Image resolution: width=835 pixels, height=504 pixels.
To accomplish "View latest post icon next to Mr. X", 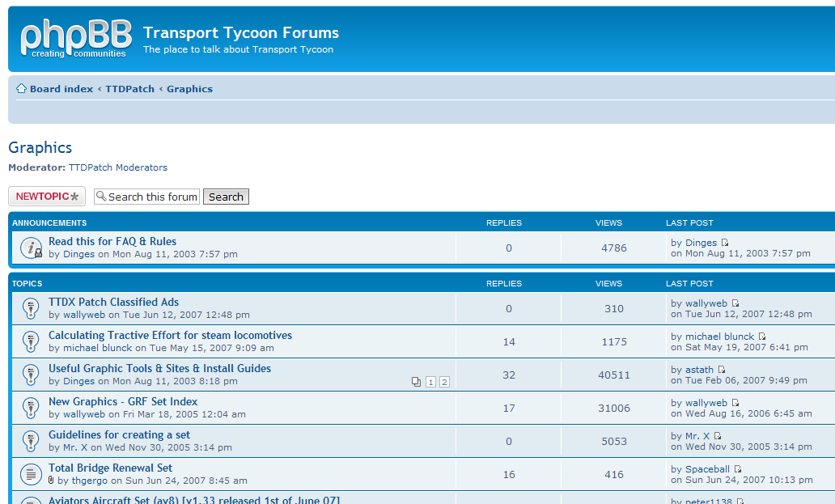I will point(718,436).
